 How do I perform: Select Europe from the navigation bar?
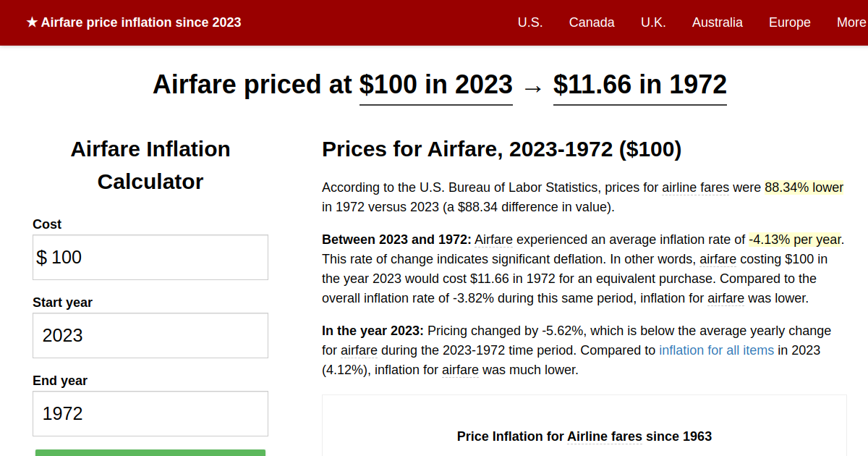(x=789, y=22)
